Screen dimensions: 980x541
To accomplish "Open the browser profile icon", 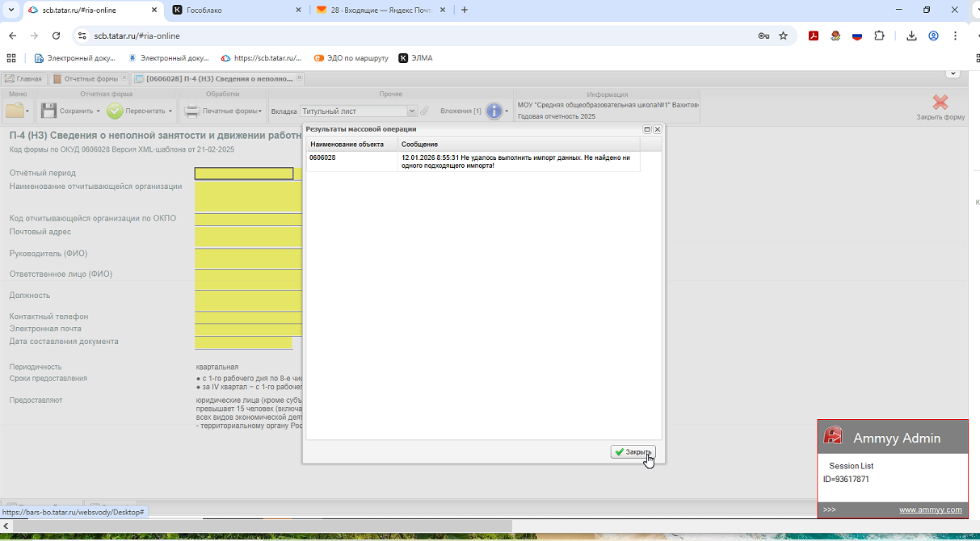I will 933,36.
